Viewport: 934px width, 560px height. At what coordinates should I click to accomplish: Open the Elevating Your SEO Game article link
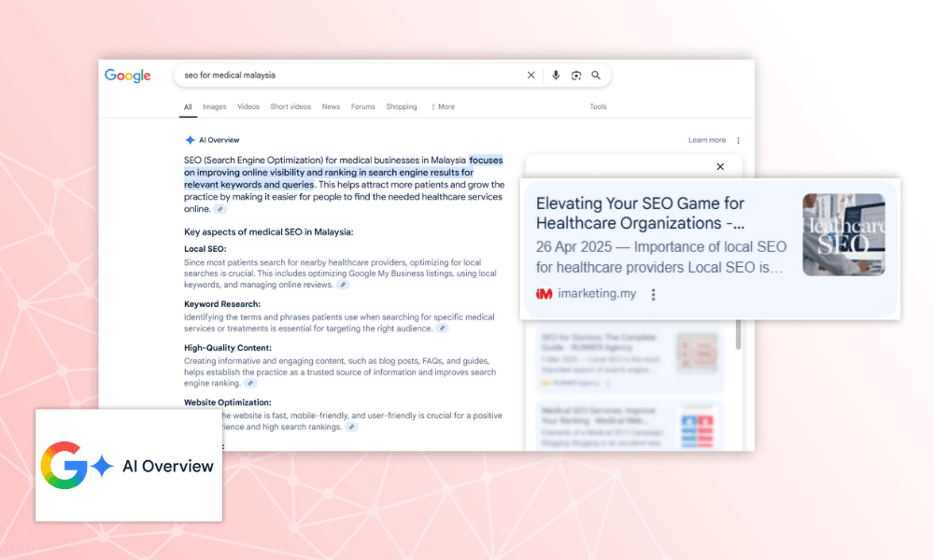click(640, 213)
